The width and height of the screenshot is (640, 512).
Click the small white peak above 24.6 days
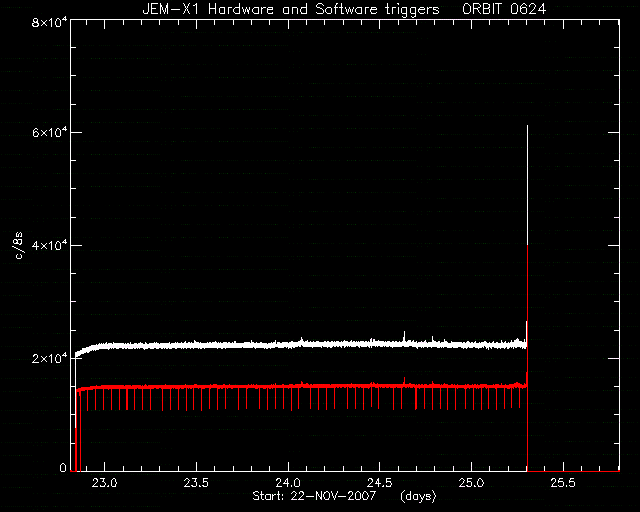tap(404, 333)
